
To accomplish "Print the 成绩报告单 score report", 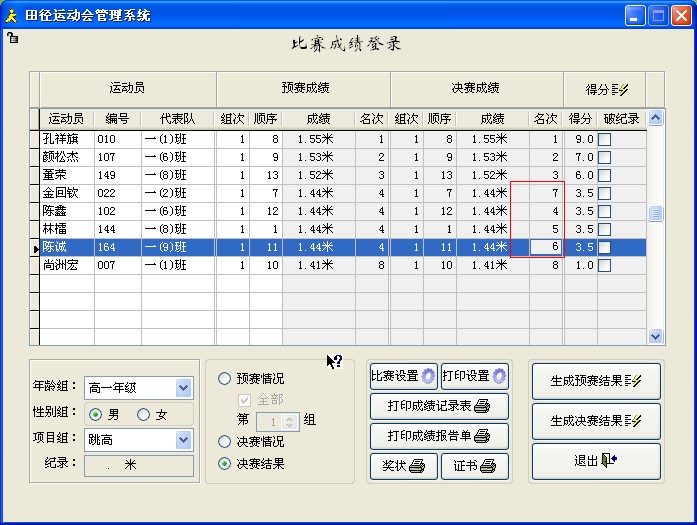I will pos(439,436).
